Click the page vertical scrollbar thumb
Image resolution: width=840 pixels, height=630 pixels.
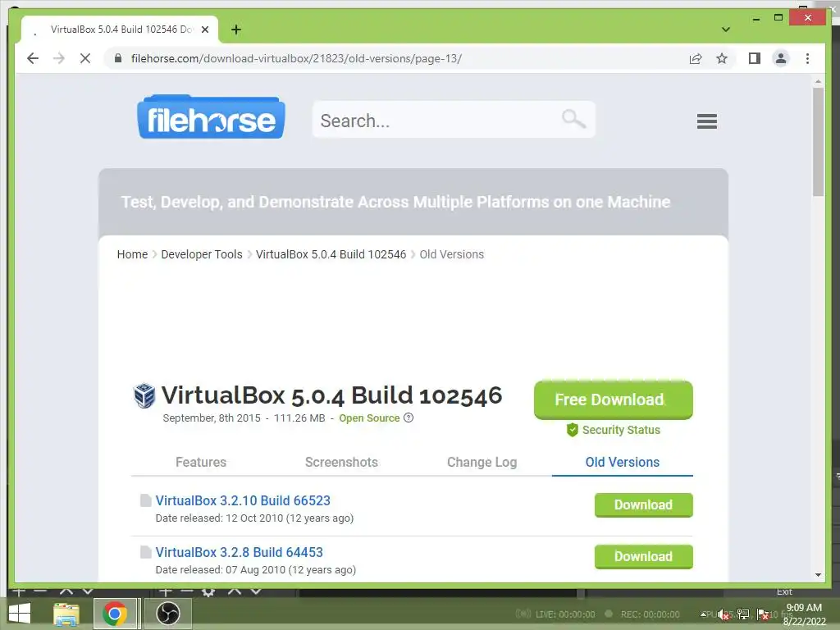[818, 142]
